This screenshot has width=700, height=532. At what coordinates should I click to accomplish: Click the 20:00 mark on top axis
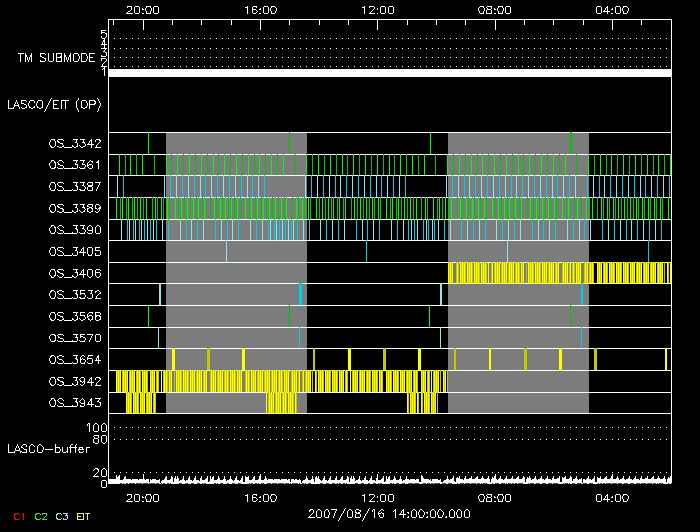[144, 9]
